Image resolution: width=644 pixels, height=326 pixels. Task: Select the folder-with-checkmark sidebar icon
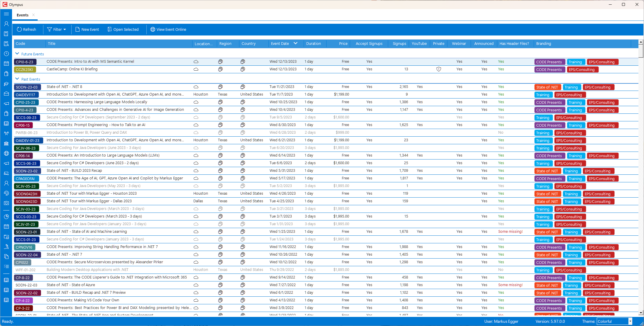click(6, 237)
